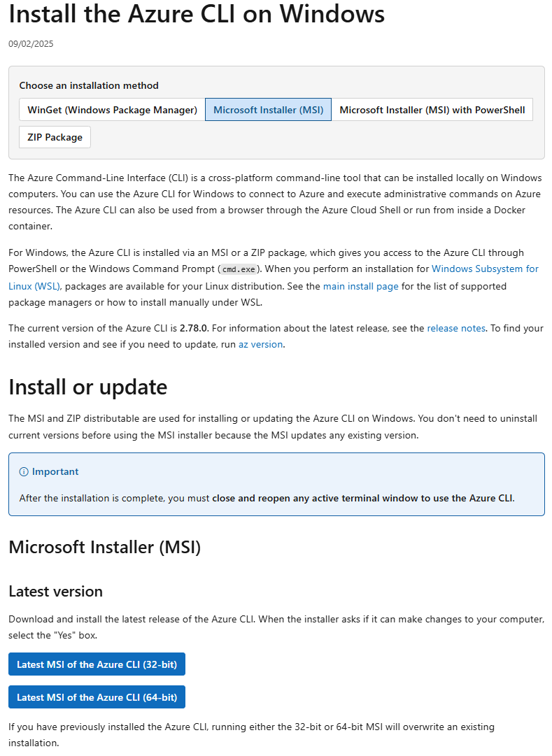The width and height of the screenshot is (552, 756).
Task: Click the 'Install or update' heading
Action: [x=87, y=387]
